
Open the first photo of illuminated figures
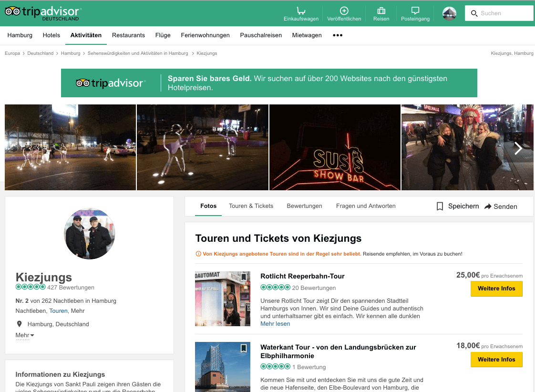pyautogui.click(x=70, y=147)
